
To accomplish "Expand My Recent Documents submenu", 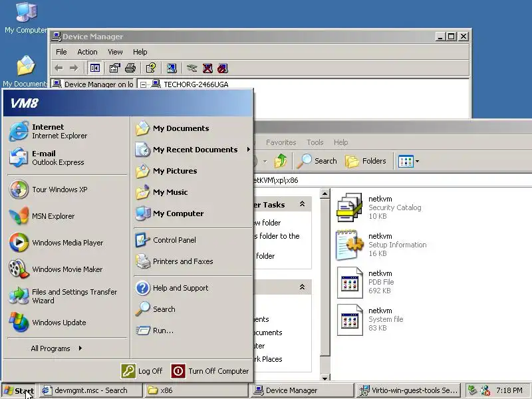I will coord(192,150).
